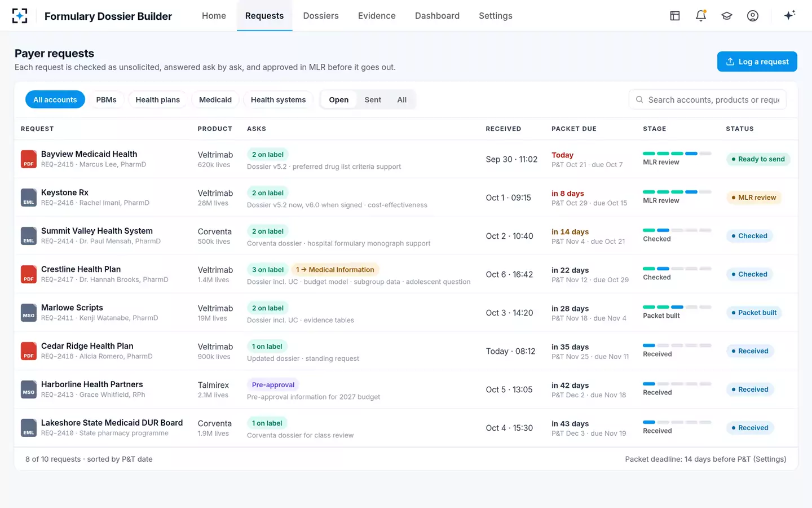Click the Ready to send status pill

click(758, 159)
